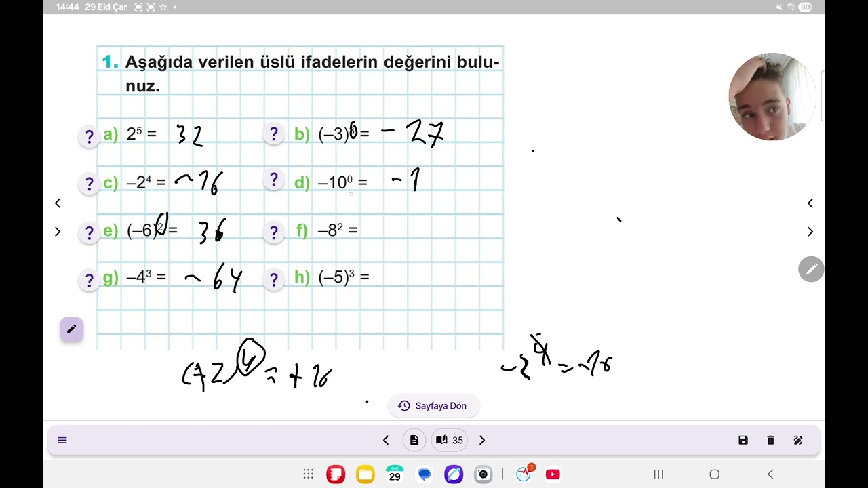868x488 pixels.
Task: Open the health monitor app with notification badge
Action: coord(524,474)
